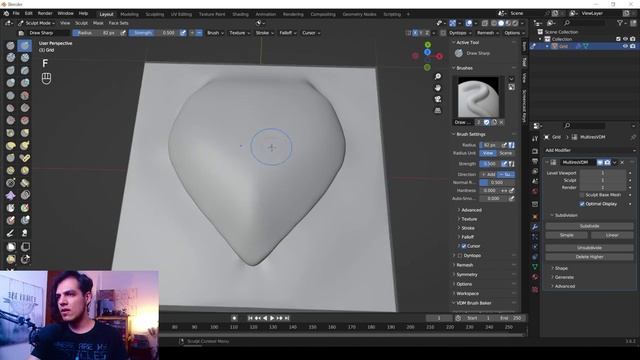Click jump to start playback button
This screenshot has height=360, width=640.
[250, 318]
